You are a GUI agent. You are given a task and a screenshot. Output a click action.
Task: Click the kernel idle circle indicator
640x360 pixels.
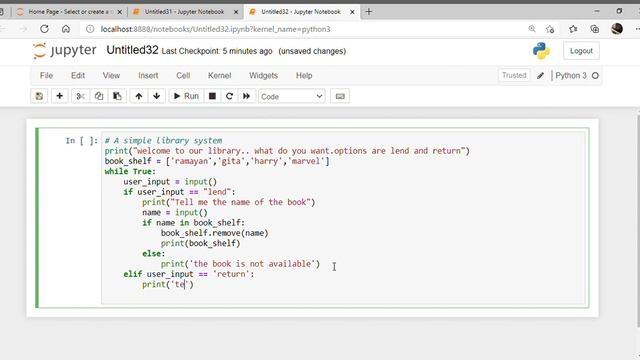click(x=596, y=76)
